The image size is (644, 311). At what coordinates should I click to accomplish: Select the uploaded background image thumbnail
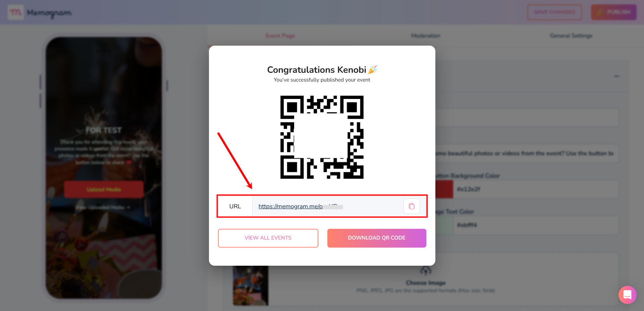click(x=251, y=286)
